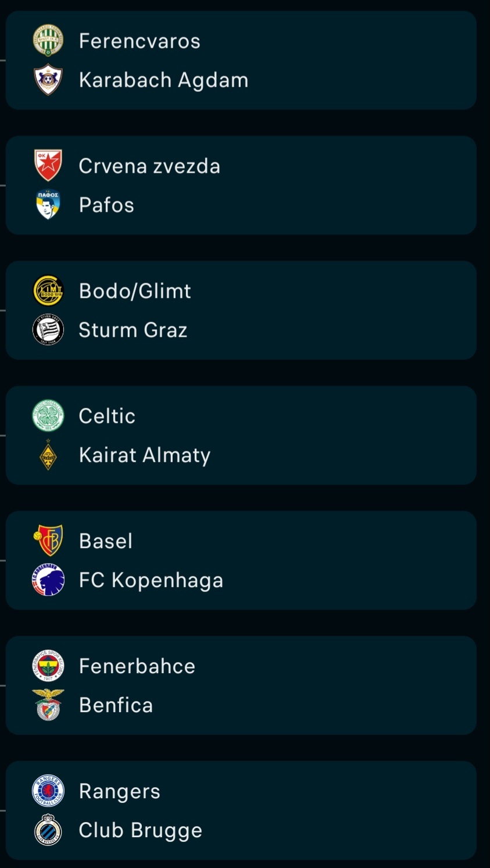Select the Rangers club badge
490x868 pixels.
(48, 791)
